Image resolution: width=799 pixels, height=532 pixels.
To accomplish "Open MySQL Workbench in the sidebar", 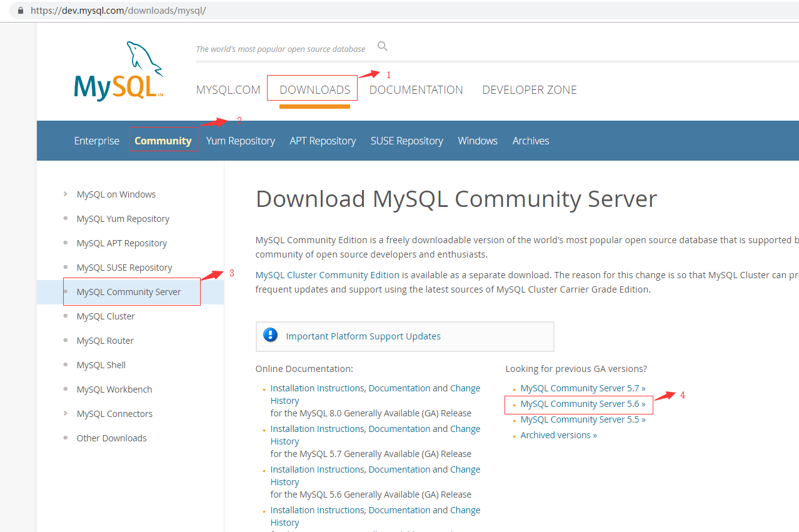I will [114, 389].
